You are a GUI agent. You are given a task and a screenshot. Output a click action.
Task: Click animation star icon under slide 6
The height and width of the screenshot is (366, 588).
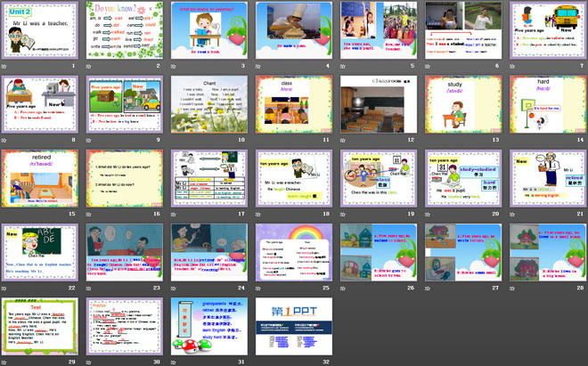click(428, 67)
